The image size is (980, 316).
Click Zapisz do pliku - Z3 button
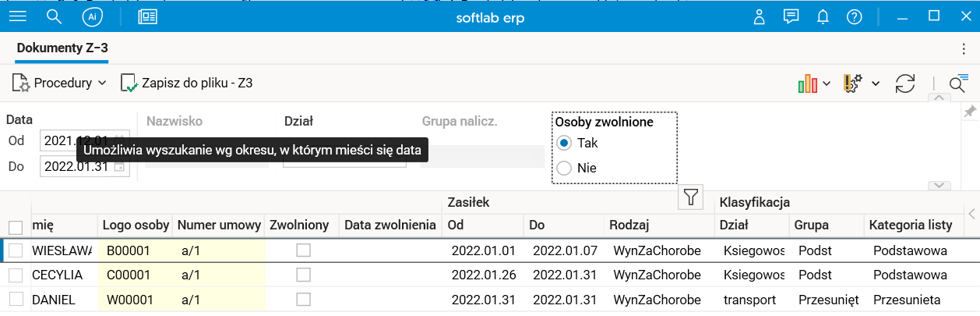click(x=187, y=83)
